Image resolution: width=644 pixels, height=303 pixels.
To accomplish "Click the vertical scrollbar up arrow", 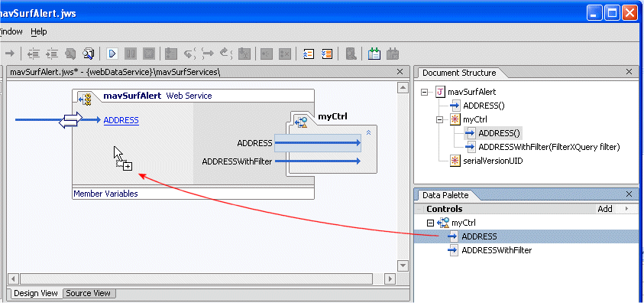I will coord(403,87).
